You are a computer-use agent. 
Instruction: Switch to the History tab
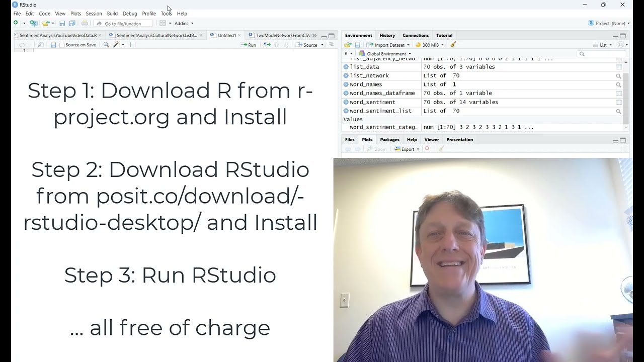387,36
